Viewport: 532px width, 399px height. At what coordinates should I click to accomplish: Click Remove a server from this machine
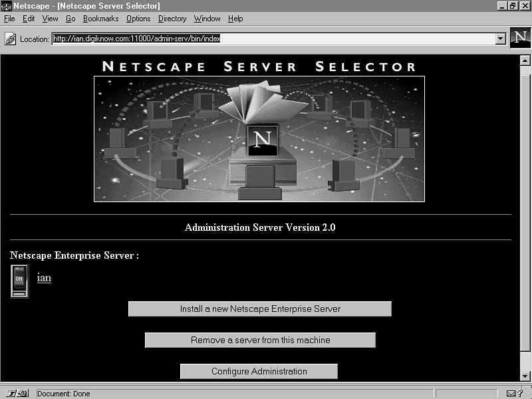pos(260,340)
